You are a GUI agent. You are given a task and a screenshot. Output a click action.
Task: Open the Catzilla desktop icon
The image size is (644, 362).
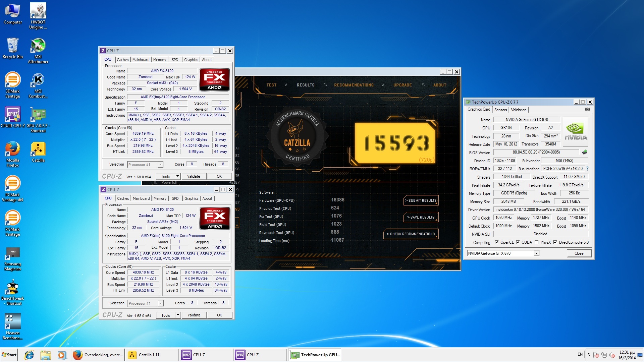pyautogui.click(x=38, y=152)
